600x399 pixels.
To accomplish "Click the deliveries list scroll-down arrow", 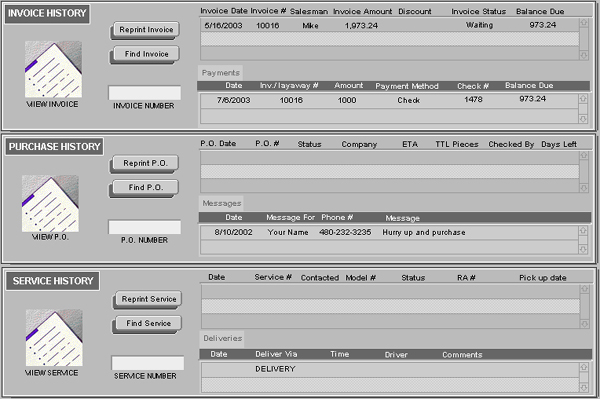I will point(584,388).
